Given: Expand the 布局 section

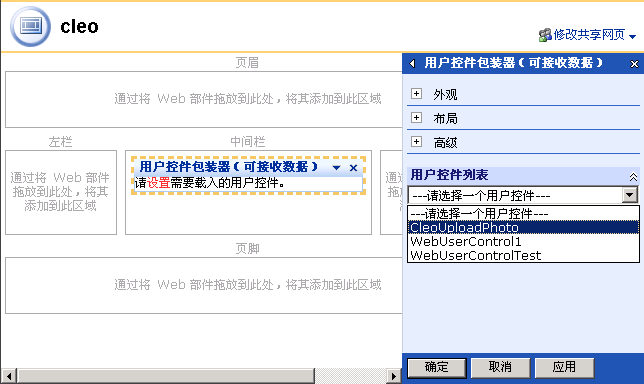Looking at the screenshot, I should pyautogui.click(x=416, y=118).
